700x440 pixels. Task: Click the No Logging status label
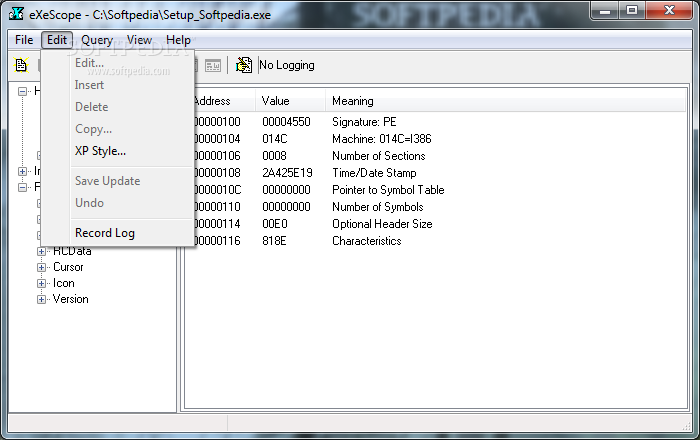[x=287, y=65]
